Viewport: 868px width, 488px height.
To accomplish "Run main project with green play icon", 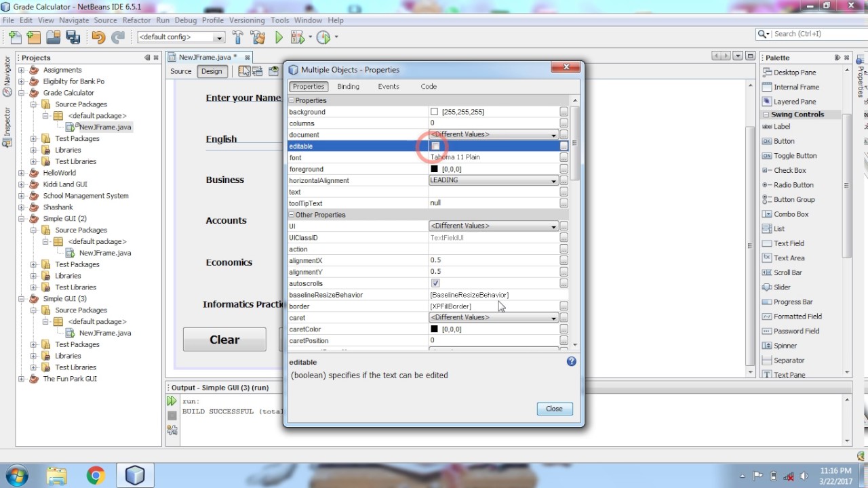I will pyautogui.click(x=279, y=37).
